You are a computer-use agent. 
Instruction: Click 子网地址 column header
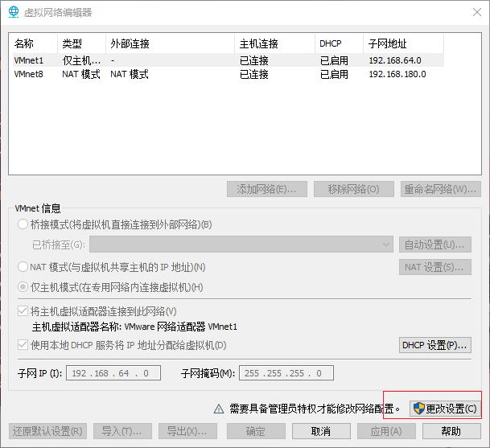[404, 43]
